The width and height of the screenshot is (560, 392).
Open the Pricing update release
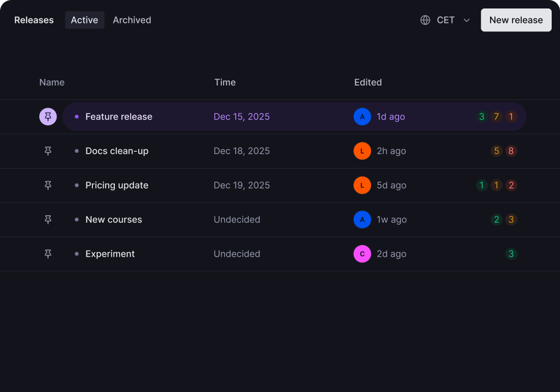117,185
